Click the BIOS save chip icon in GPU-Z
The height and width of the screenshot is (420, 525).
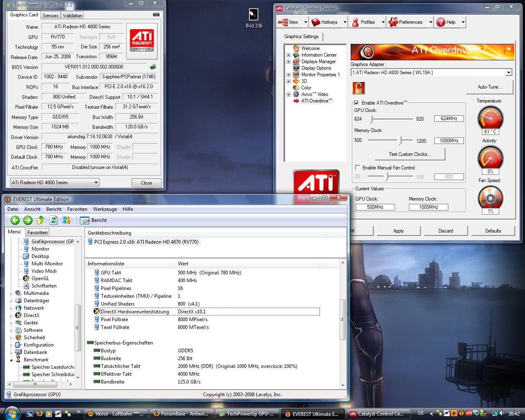tap(153, 66)
